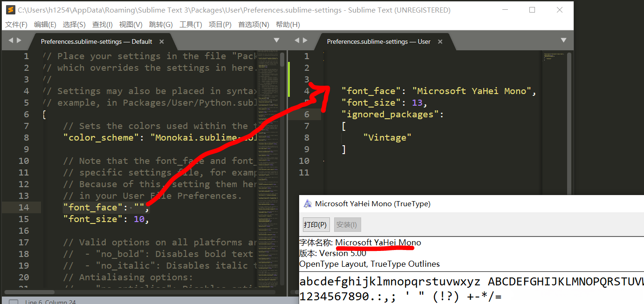
Task: Open the 跳转(G) menu
Action: click(161, 25)
